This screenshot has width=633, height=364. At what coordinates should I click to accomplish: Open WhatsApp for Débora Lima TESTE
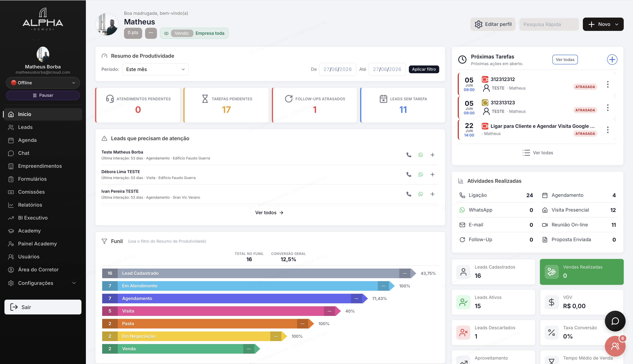click(420, 174)
